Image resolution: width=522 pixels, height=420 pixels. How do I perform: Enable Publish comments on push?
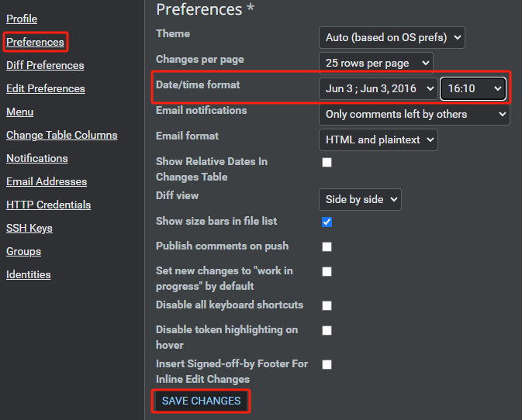pyautogui.click(x=327, y=246)
